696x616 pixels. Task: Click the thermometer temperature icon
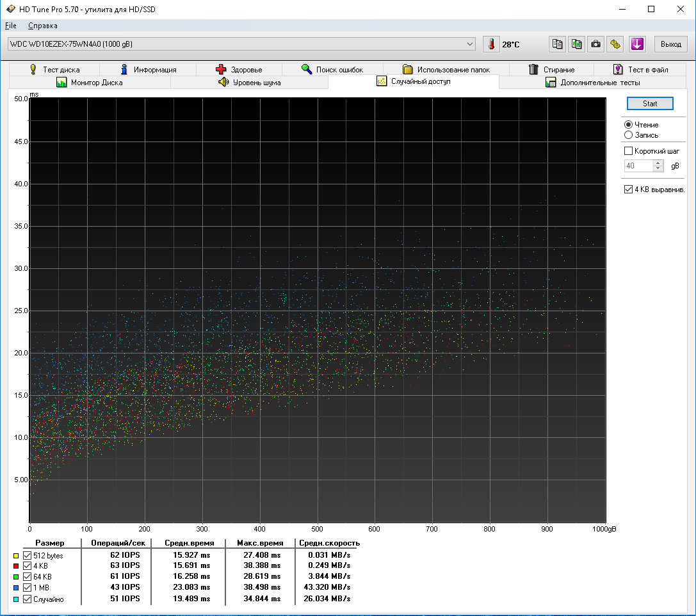[x=491, y=44]
